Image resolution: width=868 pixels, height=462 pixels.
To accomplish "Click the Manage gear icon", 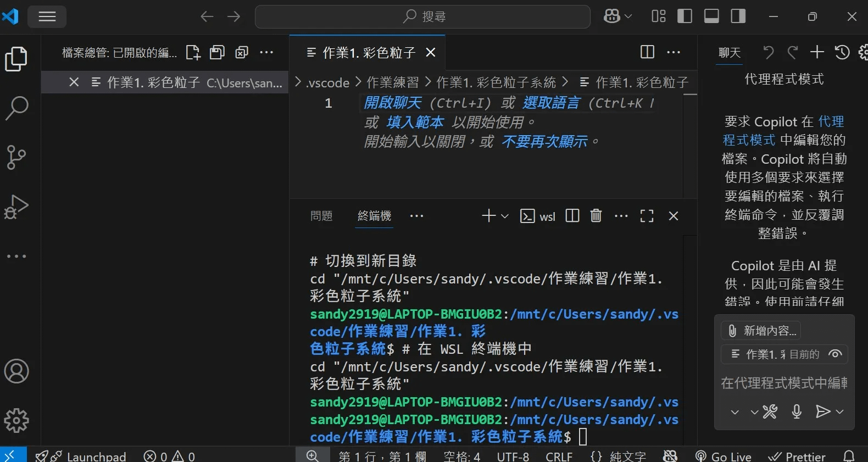I will (16, 421).
